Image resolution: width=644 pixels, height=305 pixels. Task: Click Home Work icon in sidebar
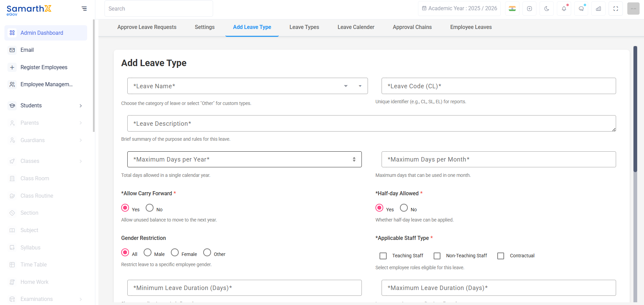point(12,282)
